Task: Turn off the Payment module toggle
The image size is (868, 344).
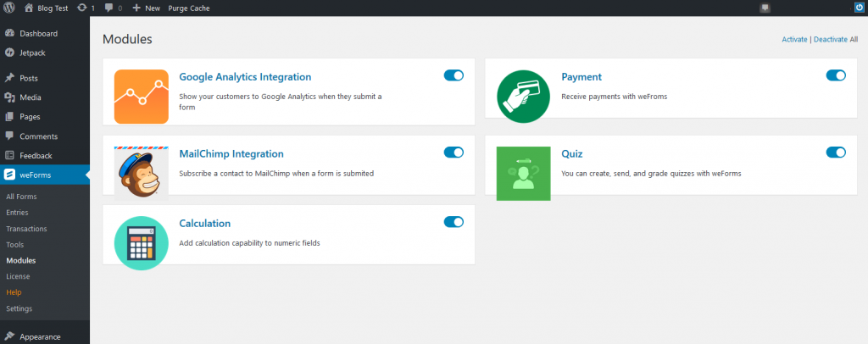Action: point(836,75)
